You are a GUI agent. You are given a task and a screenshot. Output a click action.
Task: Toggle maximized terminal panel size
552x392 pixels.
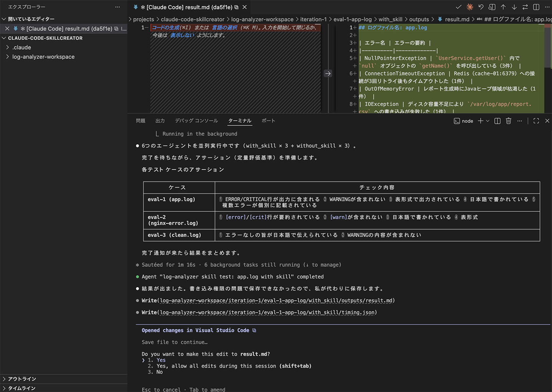tap(536, 121)
